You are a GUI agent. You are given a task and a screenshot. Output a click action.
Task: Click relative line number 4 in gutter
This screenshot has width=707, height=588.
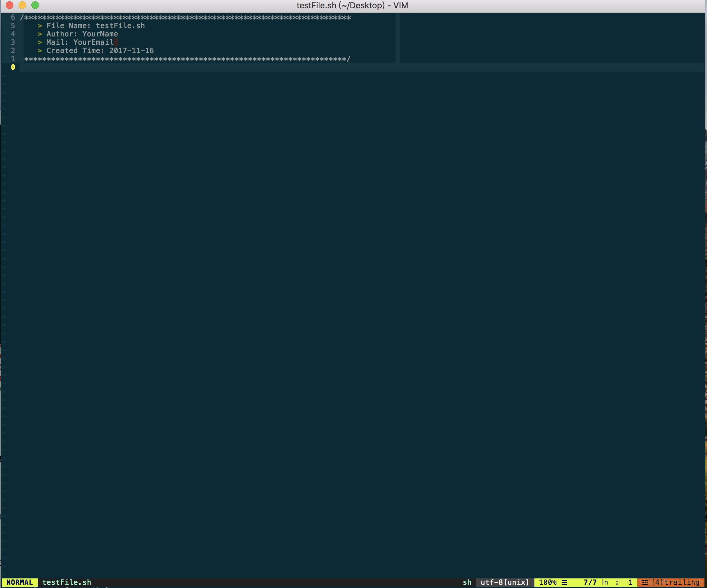pos(13,34)
